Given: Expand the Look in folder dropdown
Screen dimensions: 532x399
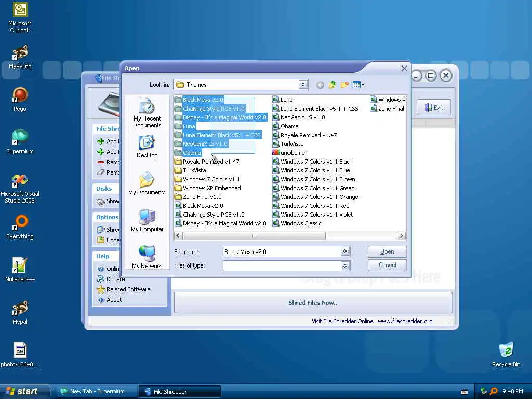Looking at the screenshot, I should (303, 85).
